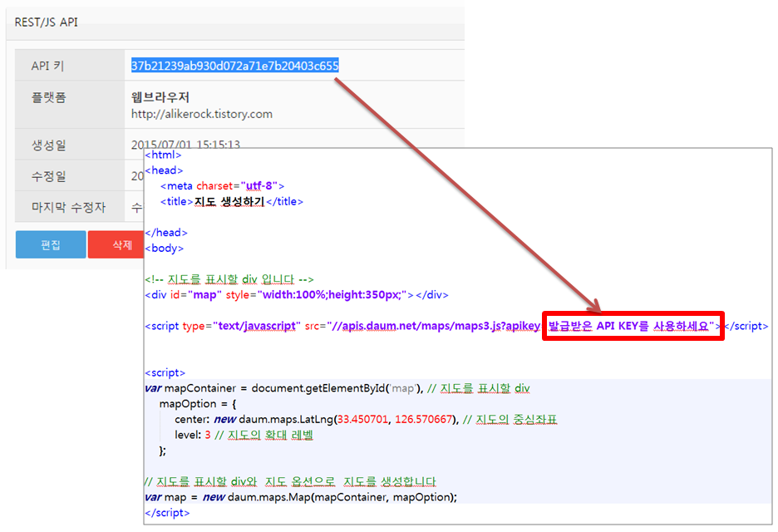778x532 pixels.
Task: Click the opening <head> tag line
Action: coord(165,170)
